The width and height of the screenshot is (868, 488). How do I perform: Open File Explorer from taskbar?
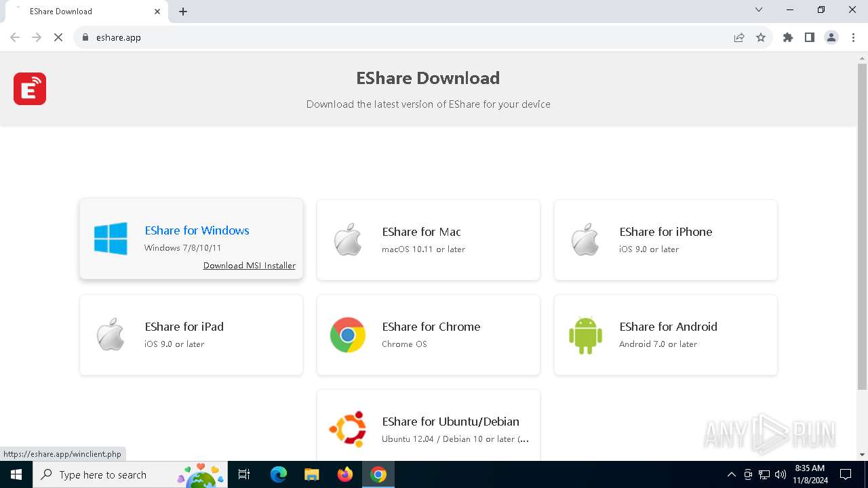coord(311,474)
